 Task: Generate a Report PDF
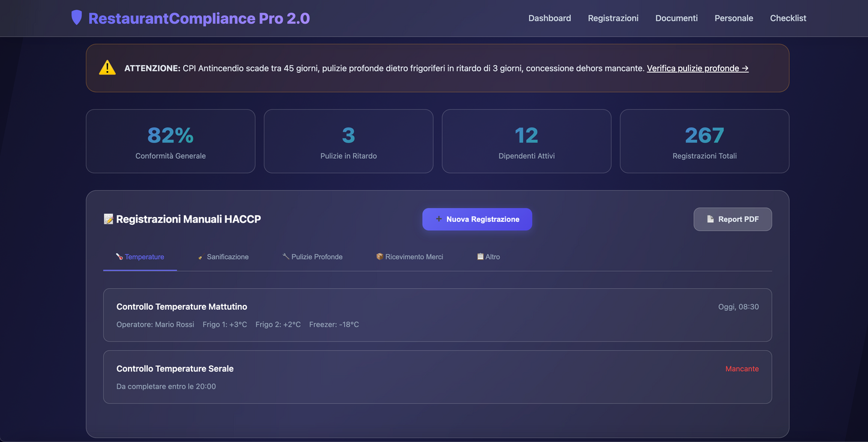click(733, 219)
